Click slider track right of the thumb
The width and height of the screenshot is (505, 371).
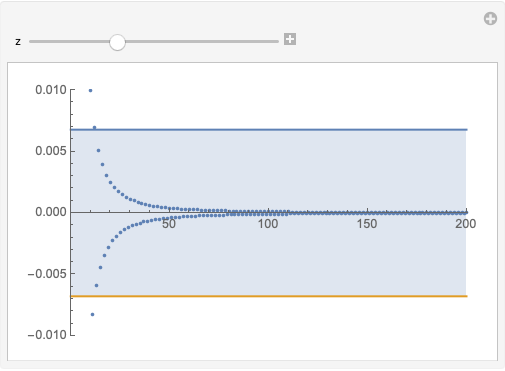202,42
